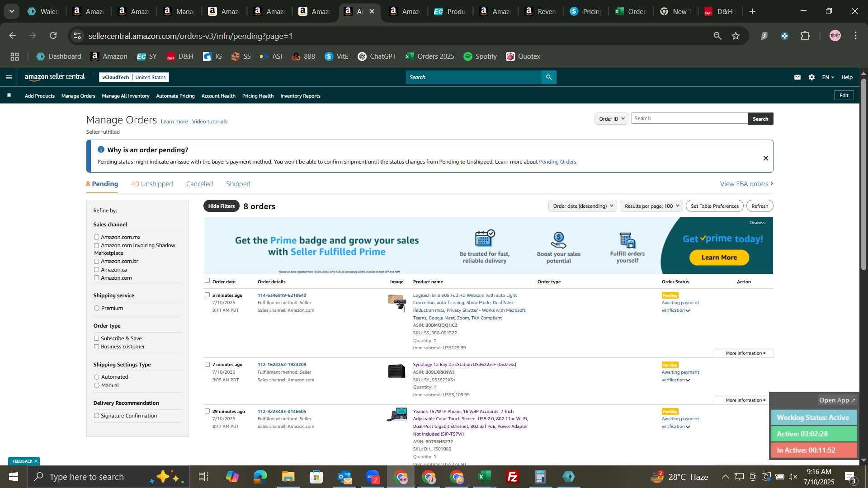Open the messages mail icon

coord(797,77)
